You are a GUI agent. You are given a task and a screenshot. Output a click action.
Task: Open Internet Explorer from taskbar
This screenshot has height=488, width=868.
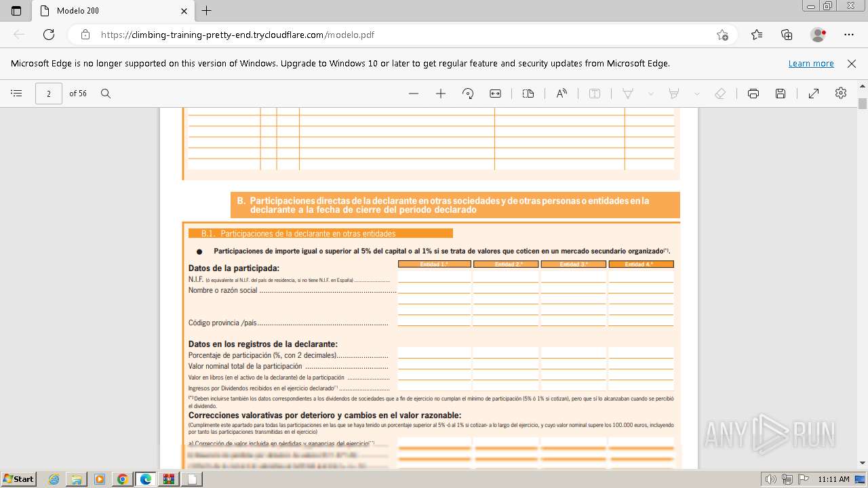(x=54, y=479)
